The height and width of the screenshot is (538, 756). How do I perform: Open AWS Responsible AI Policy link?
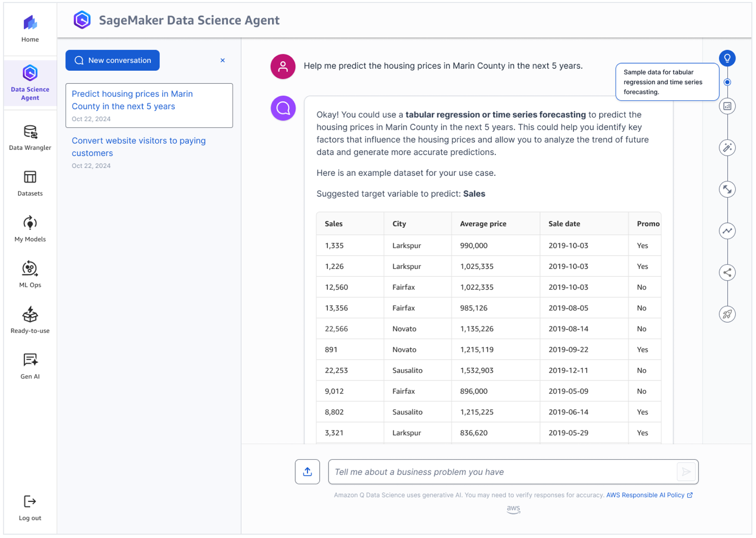(x=649, y=495)
